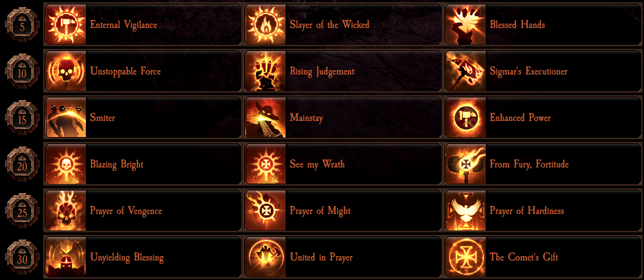Choose the Blessed Hands talent icon
Screen dimensions: 644x280
(465, 24)
